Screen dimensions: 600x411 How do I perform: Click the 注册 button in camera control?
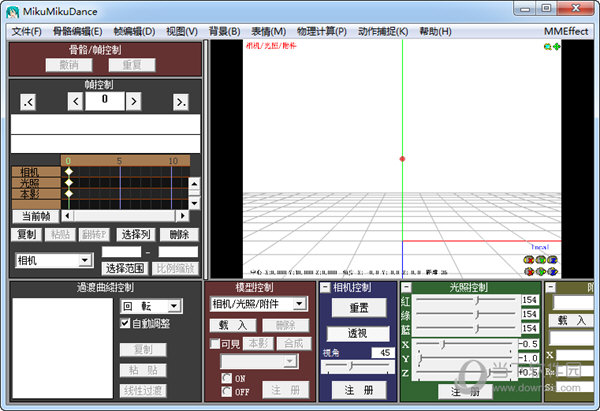tap(359, 390)
